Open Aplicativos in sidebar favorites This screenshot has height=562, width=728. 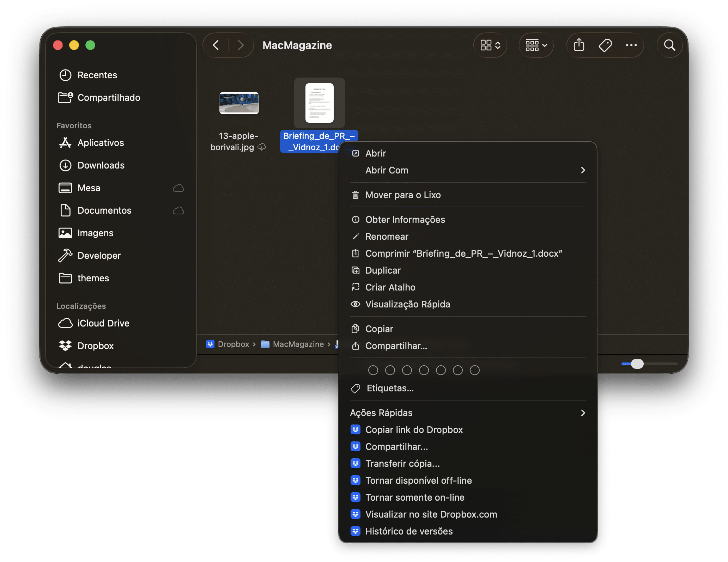101,142
